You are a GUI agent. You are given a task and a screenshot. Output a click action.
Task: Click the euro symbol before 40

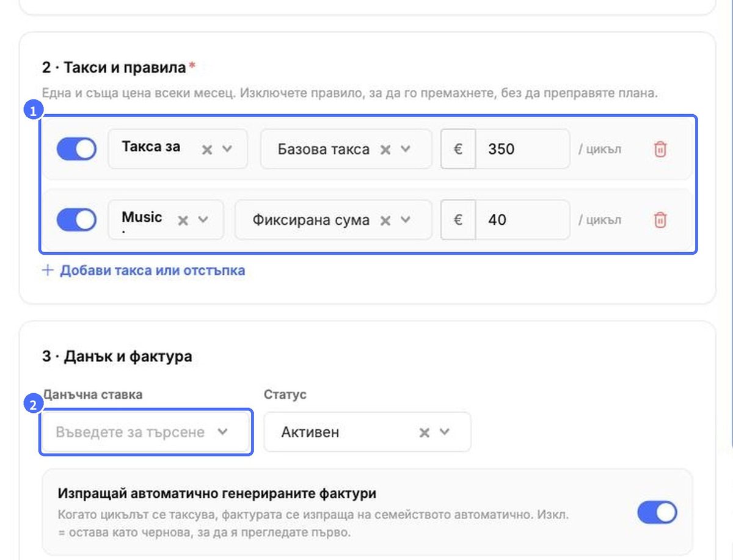(458, 220)
